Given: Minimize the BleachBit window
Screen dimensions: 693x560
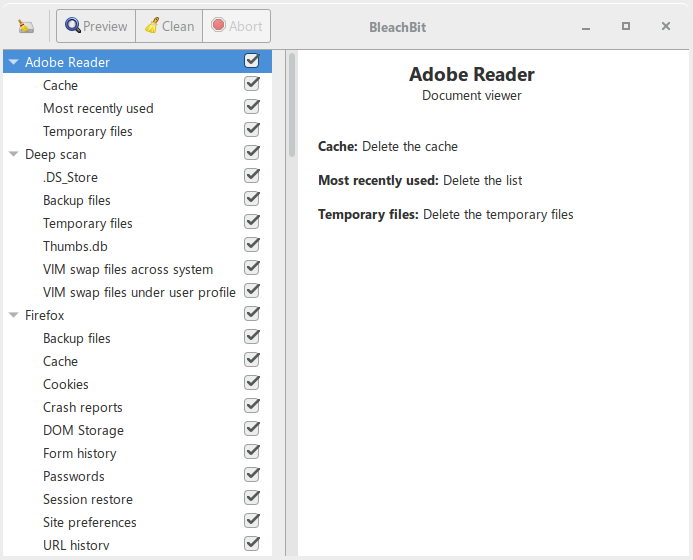Looking at the screenshot, I should (x=586, y=27).
